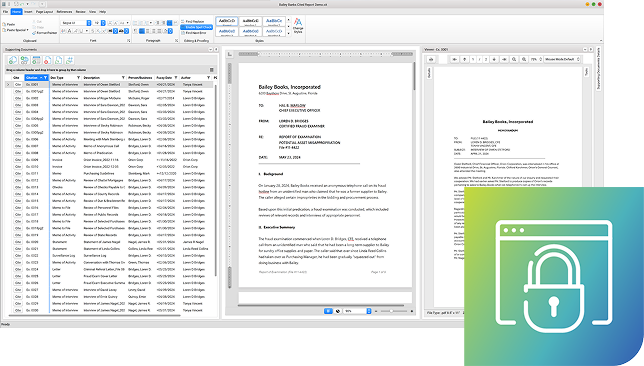Click the ruler tab selector corner icon
Screen dimensions: 644x366
pos(230,54)
